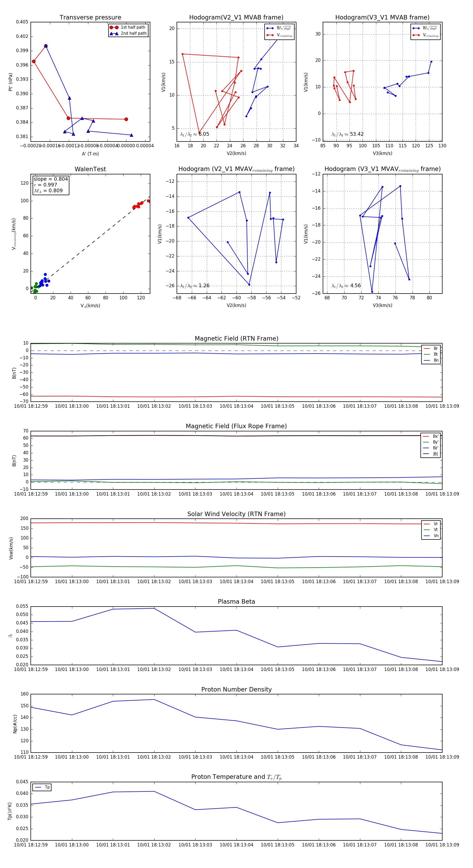
Task: Click the WalenTest slope and r annotation box
Action: point(50,185)
